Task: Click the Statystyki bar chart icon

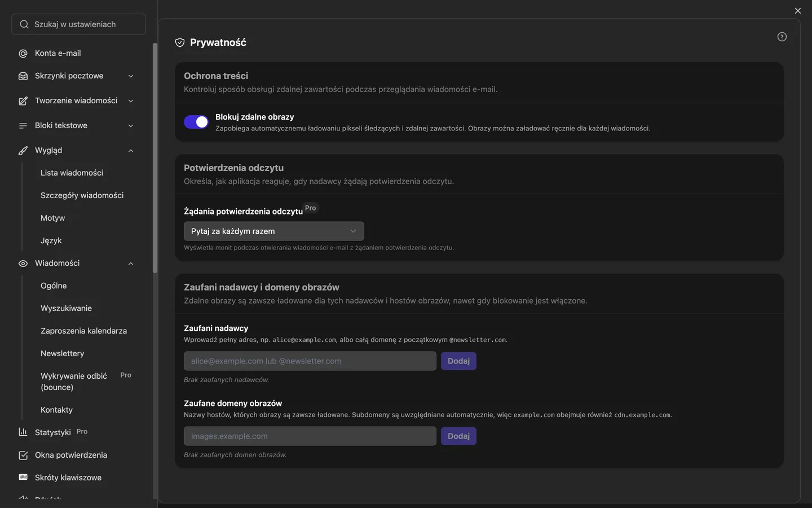Action: click(23, 432)
